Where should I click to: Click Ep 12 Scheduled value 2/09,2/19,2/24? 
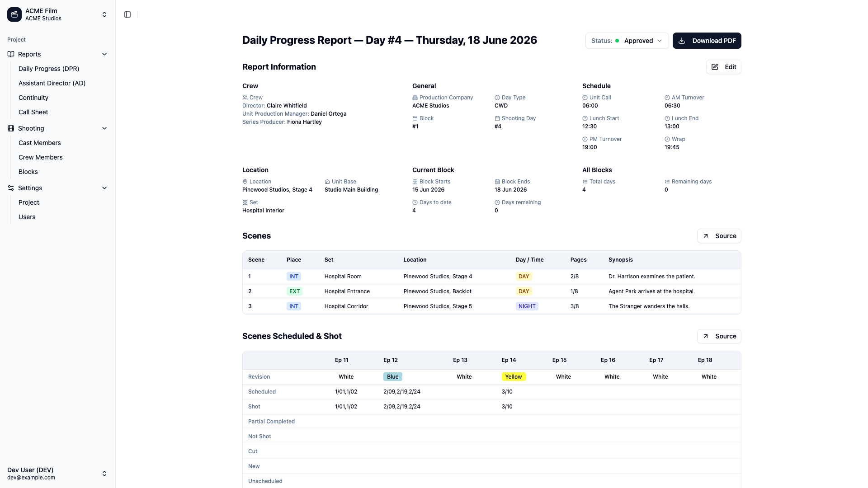(x=402, y=392)
